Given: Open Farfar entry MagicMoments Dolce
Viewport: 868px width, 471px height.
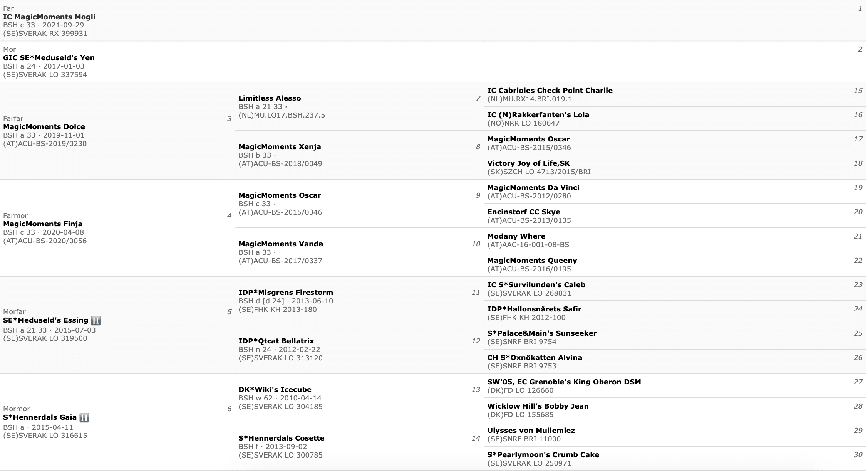Looking at the screenshot, I should (44, 127).
